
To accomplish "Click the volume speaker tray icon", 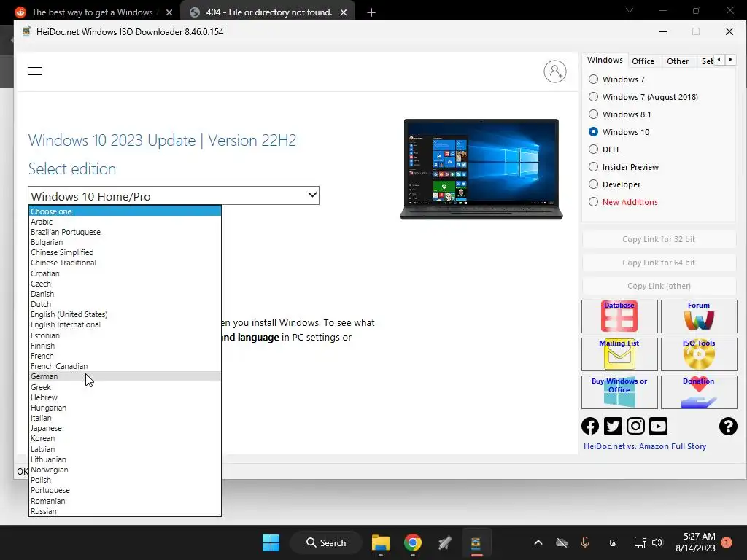I will tap(657, 542).
